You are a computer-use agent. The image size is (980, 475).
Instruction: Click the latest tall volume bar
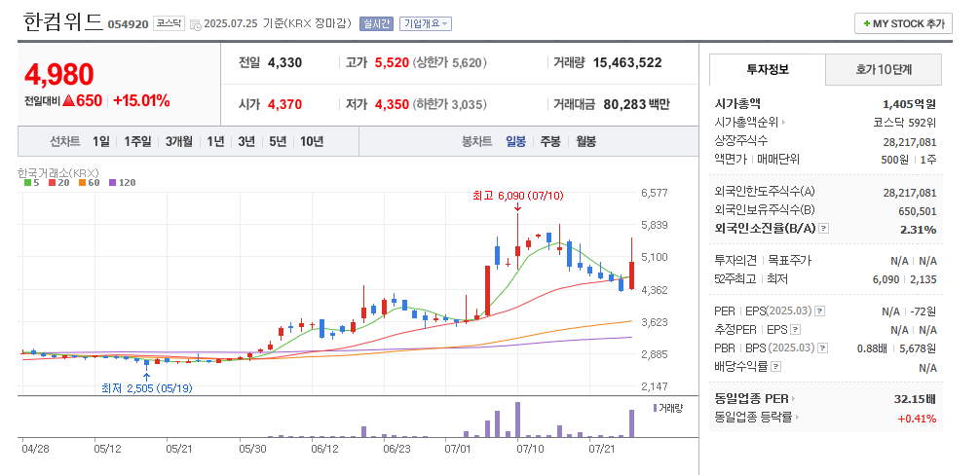[x=631, y=423]
